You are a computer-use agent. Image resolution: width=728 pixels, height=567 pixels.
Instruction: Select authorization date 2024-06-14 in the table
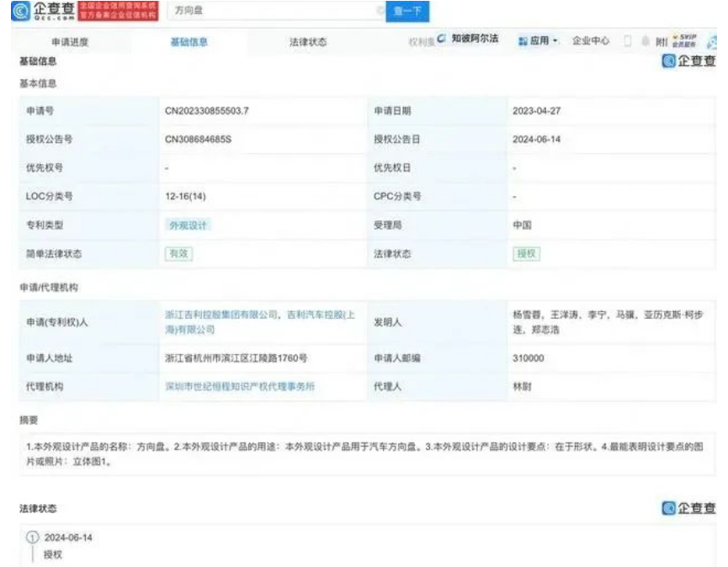[537, 139]
